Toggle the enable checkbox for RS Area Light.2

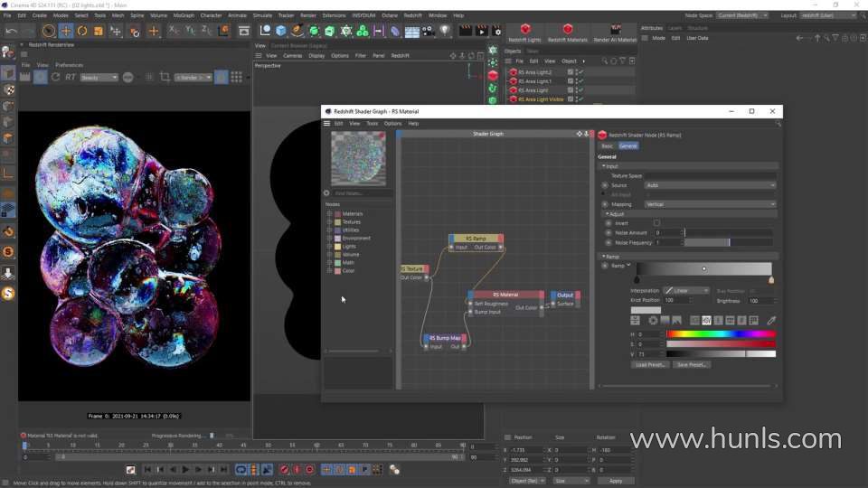(571, 72)
